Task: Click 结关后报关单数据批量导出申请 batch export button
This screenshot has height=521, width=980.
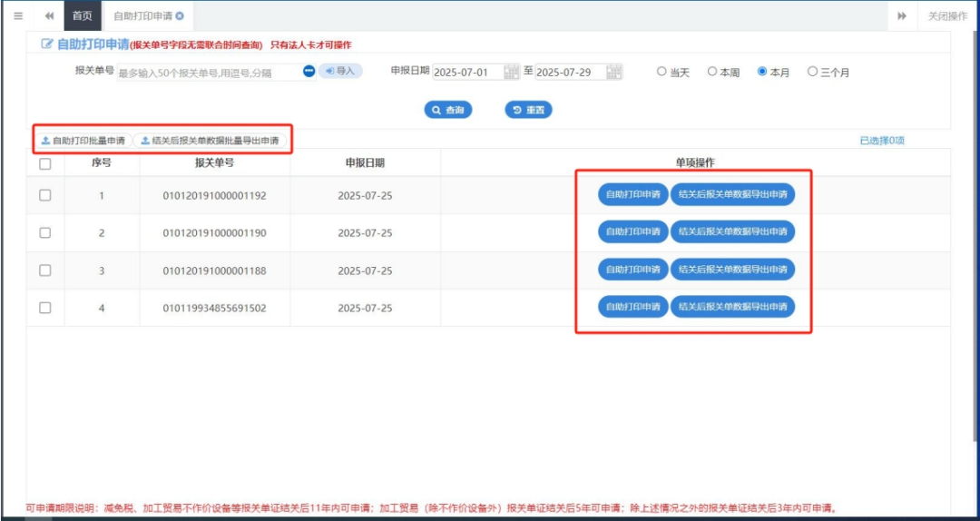Action: coord(210,141)
